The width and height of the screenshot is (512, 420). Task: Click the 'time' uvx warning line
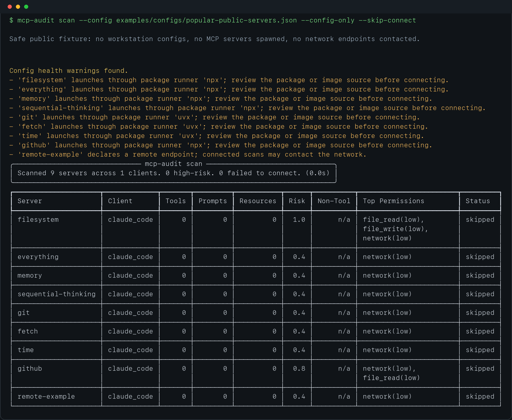tap(217, 136)
